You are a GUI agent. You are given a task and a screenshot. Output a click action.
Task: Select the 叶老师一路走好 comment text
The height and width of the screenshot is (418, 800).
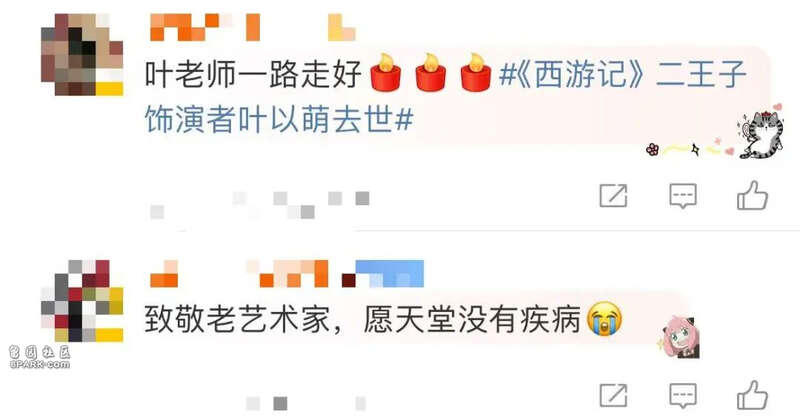coord(253,74)
